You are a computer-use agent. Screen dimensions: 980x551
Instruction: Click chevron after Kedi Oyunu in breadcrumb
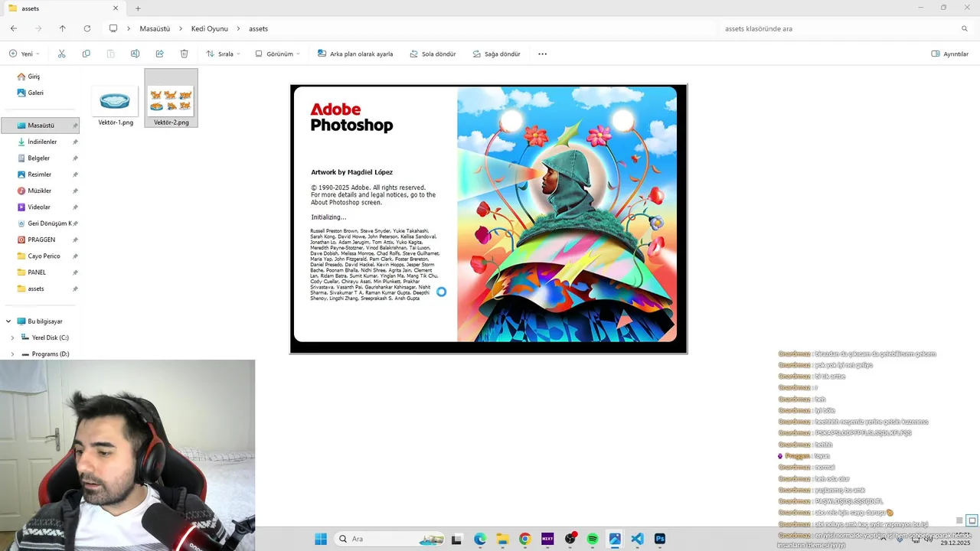(239, 28)
